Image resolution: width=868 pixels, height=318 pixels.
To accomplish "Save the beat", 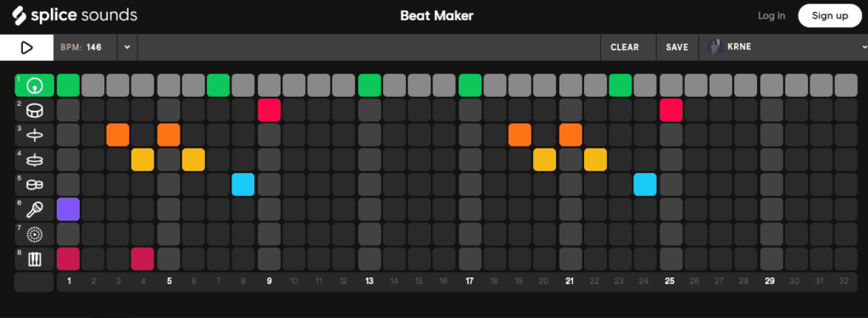I will click(677, 47).
